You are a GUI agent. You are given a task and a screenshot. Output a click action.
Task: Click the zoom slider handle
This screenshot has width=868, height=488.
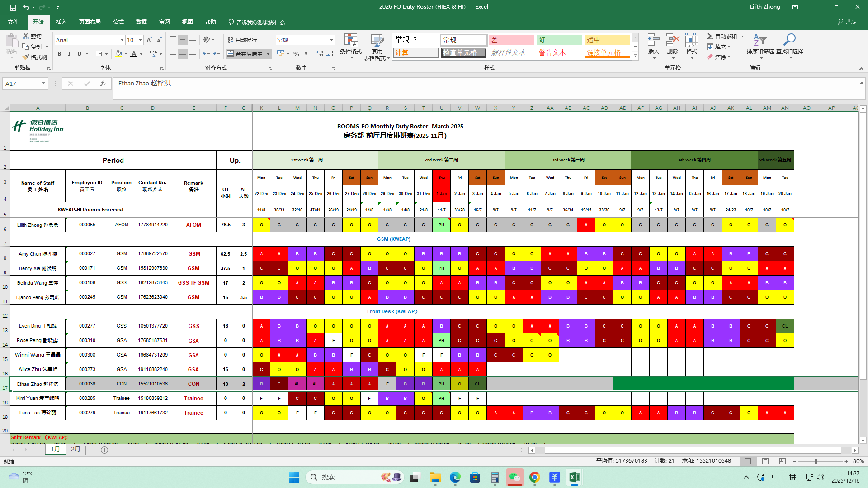[816, 461]
